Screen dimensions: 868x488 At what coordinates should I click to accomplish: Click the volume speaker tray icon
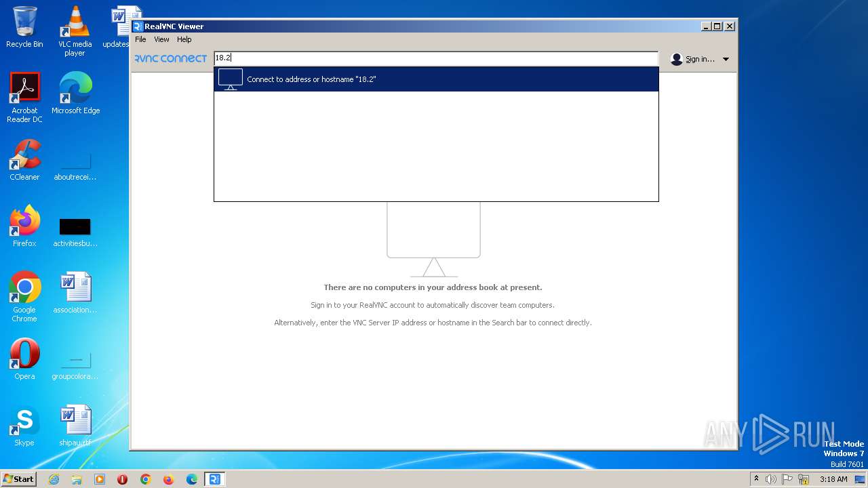click(x=771, y=479)
